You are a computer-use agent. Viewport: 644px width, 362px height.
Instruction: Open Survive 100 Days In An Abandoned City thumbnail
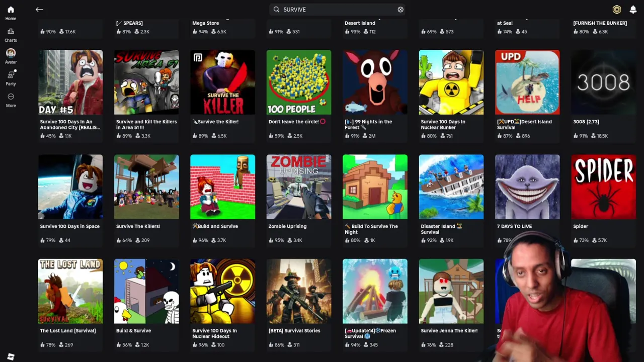coord(70,82)
